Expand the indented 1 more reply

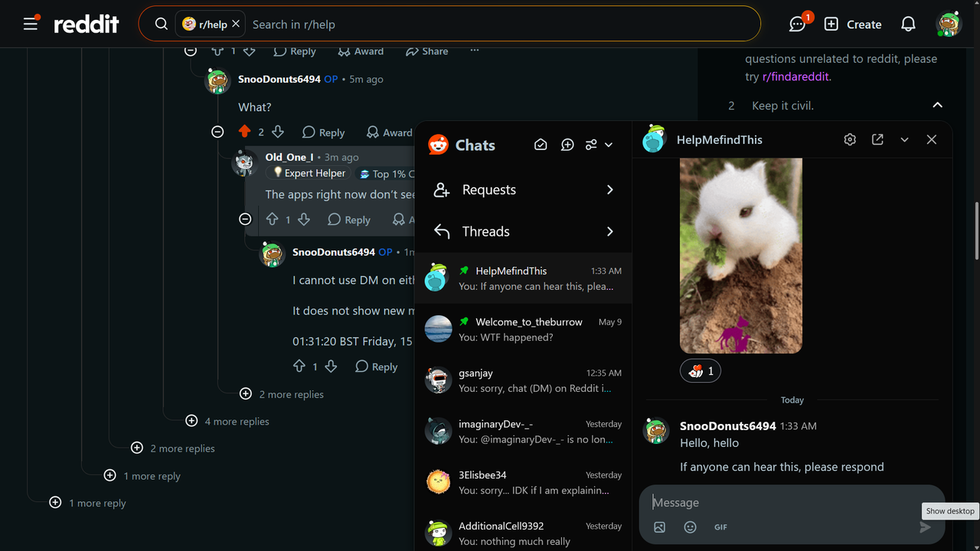pos(142,476)
